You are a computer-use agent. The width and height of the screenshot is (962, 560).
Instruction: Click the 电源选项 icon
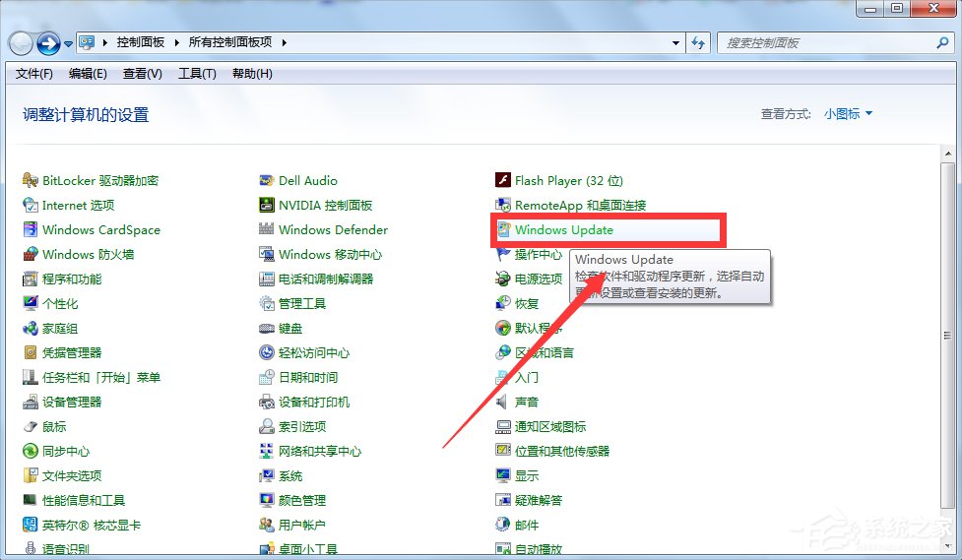(x=503, y=280)
